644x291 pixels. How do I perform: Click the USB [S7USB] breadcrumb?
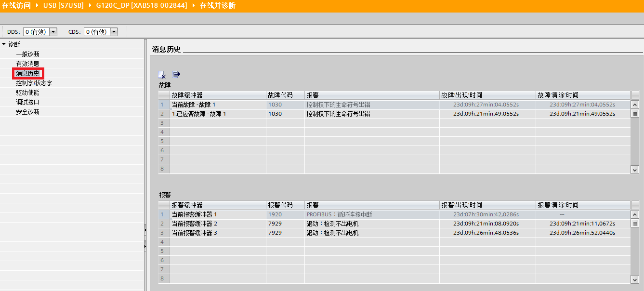pyautogui.click(x=63, y=5)
